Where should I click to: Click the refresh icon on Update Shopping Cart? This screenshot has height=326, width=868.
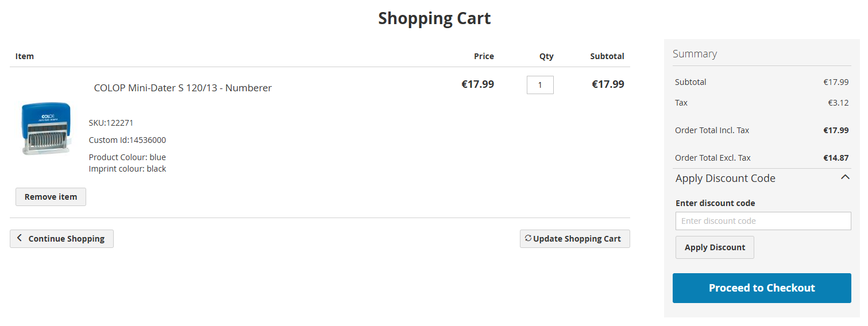point(528,238)
